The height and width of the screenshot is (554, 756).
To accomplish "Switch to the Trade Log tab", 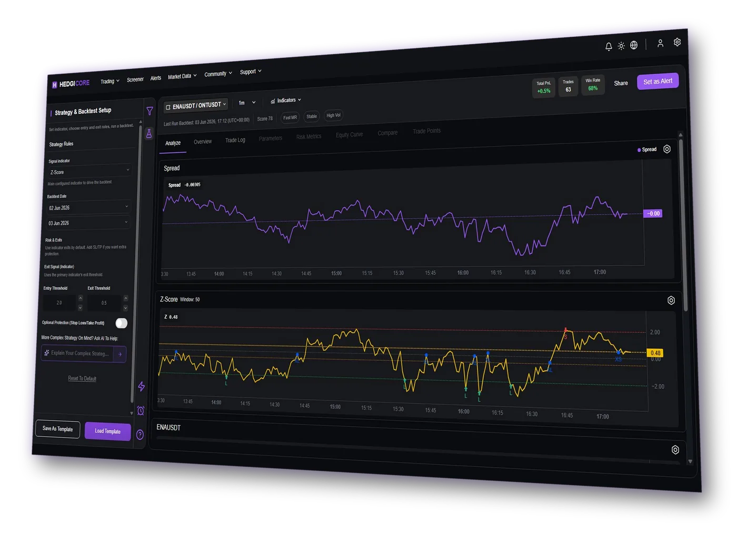I will click(235, 140).
